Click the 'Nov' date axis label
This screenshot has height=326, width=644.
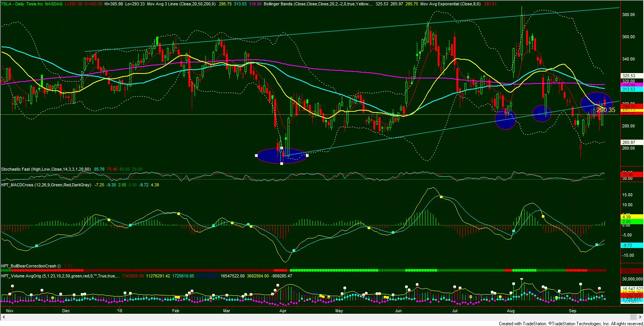[10, 311]
